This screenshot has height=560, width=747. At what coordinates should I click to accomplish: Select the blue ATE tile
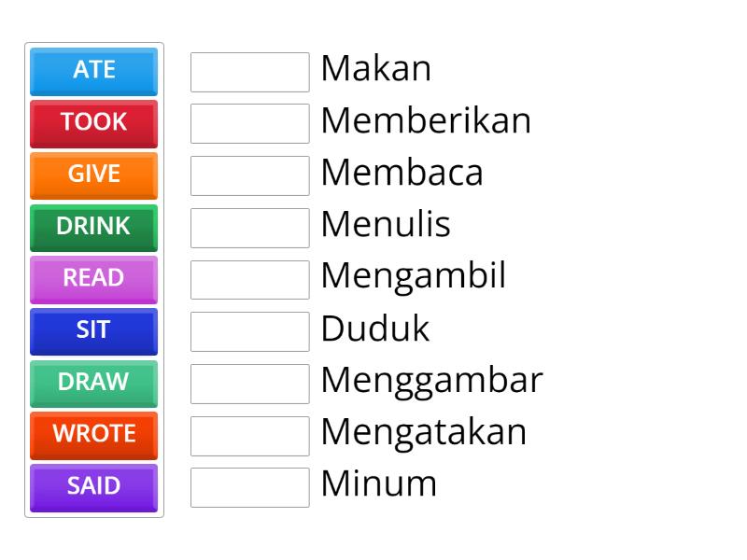click(x=93, y=71)
